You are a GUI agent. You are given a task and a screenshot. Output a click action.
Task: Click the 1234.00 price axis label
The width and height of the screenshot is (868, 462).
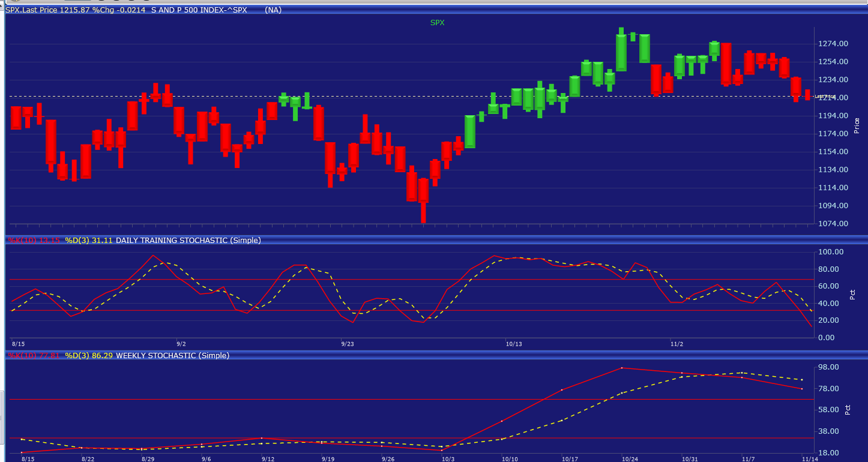click(x=833, y=80)
